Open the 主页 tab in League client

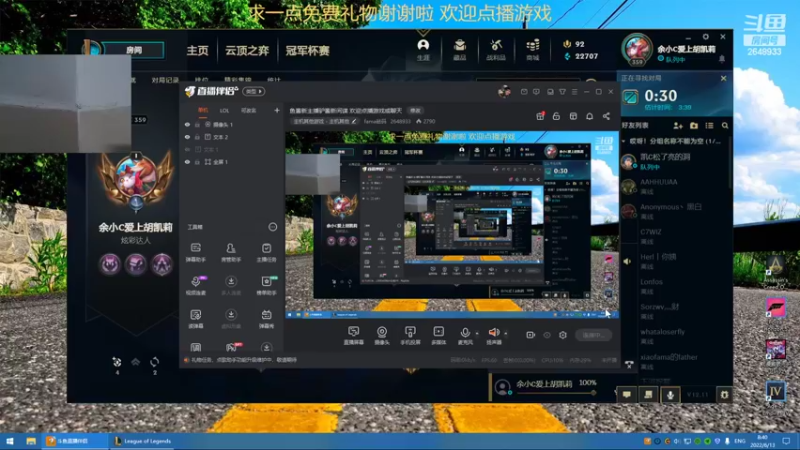197,51
